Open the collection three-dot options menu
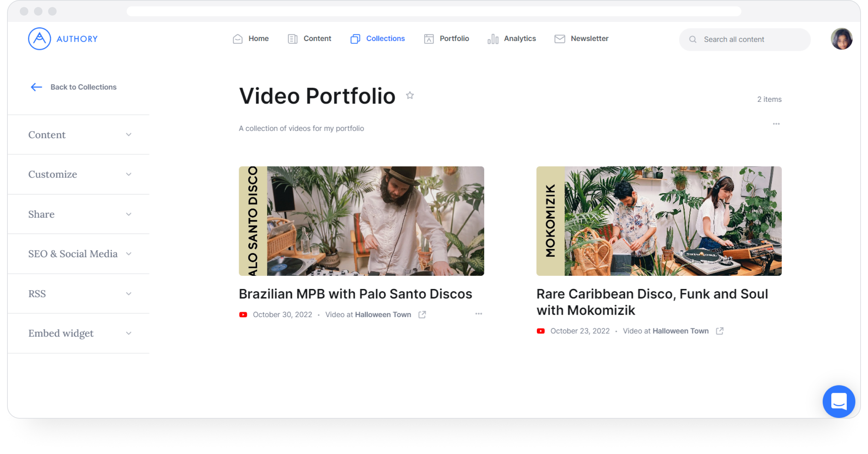Screen dimensions: 868x454 click(776, 124)
